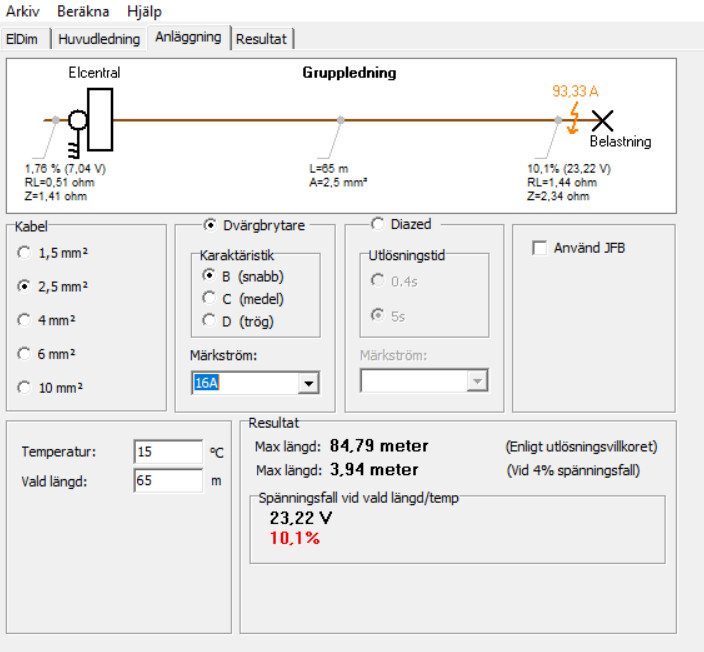This screenshot has height=652, width=704.
Task: Expand the Diazed Märkström dropdown
Action: click(x=478, y=381)
